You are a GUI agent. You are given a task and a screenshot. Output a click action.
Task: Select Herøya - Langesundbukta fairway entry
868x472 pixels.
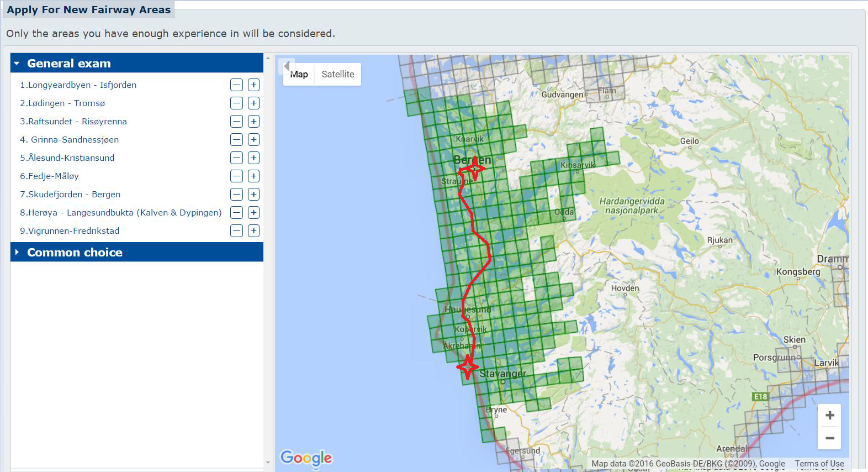click(x=120, y=213)
